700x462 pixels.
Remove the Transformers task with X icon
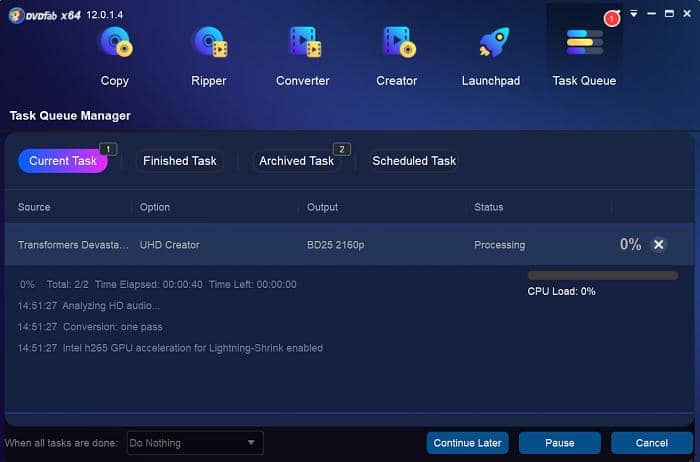point(658,245)
